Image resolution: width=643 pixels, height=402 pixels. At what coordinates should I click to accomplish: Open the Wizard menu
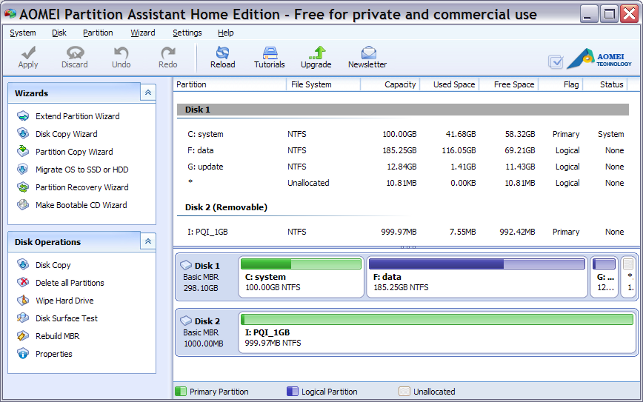click(143, 33)
